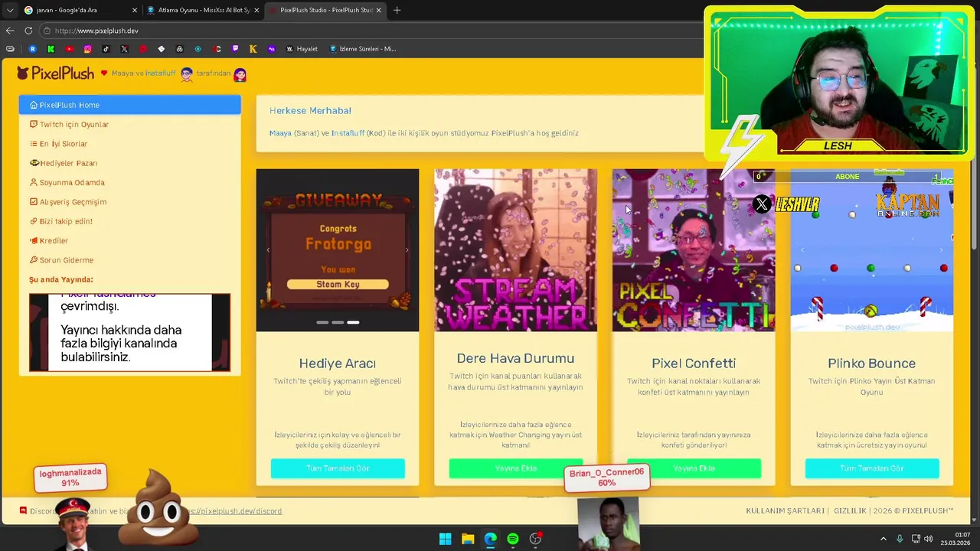
Task: Open the Hayalet bookmark
Action: point(302,49)
